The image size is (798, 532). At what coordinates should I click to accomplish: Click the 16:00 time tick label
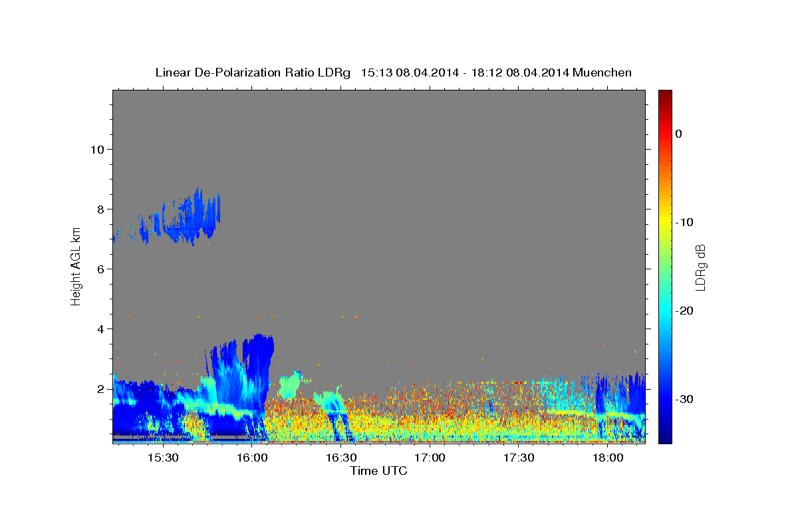(x=252, y=458)
